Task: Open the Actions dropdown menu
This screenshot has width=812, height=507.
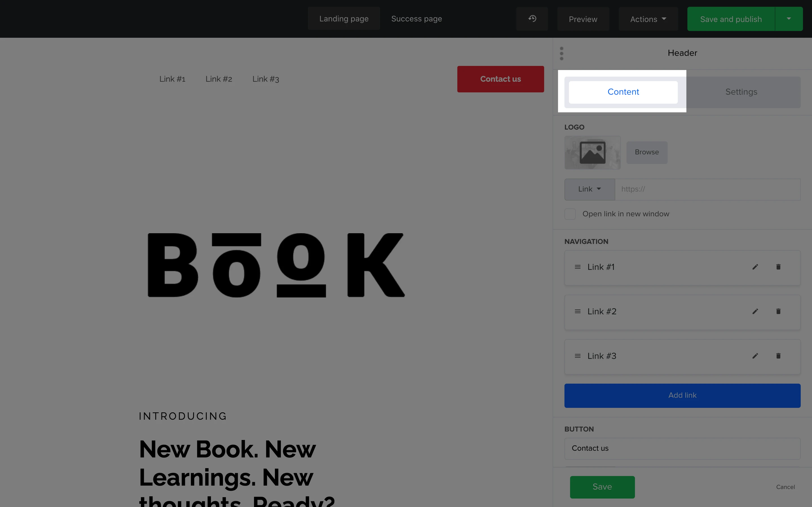Action: coord(648,19)
